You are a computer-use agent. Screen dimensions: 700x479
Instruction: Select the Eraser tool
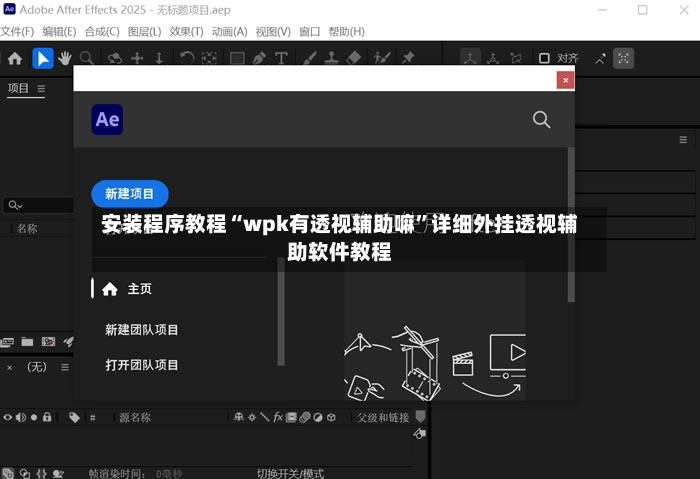[x=354, y=58]
